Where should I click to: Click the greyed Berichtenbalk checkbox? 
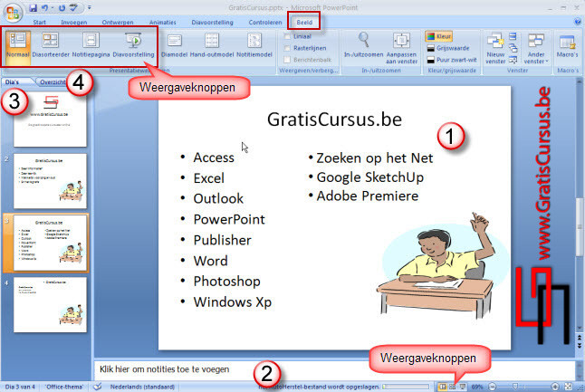tap(287, 60)
